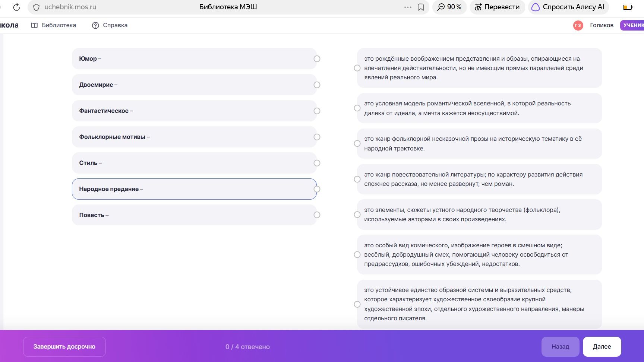Click the УЧЕНИК role badge
Screen dimensions: 644x362
pos(632,25)
